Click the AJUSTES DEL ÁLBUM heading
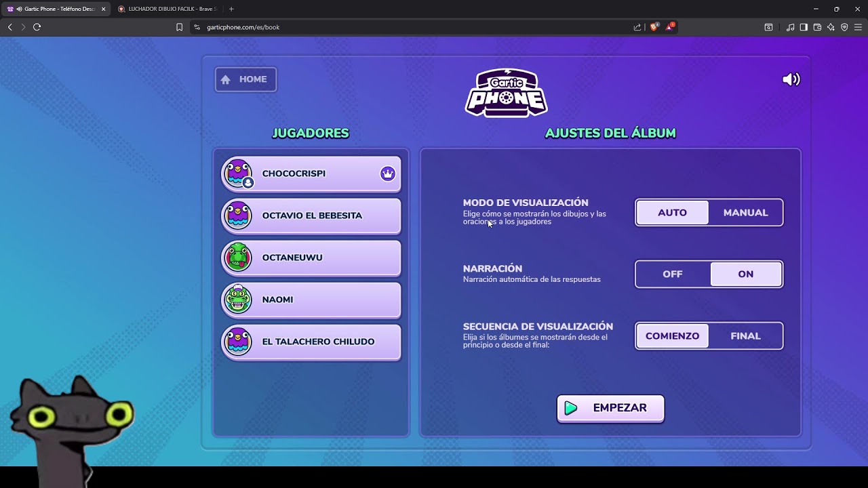 (x=610, y=134)
